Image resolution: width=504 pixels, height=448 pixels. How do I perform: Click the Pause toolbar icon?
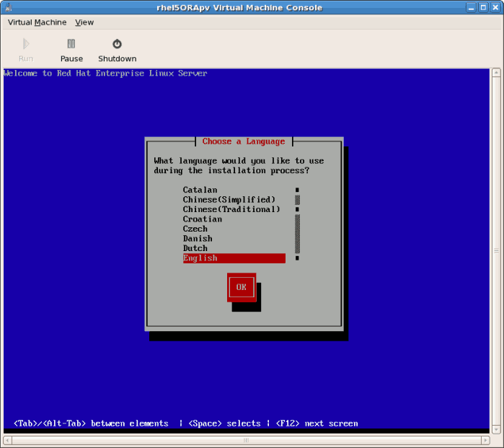point(71,44)
